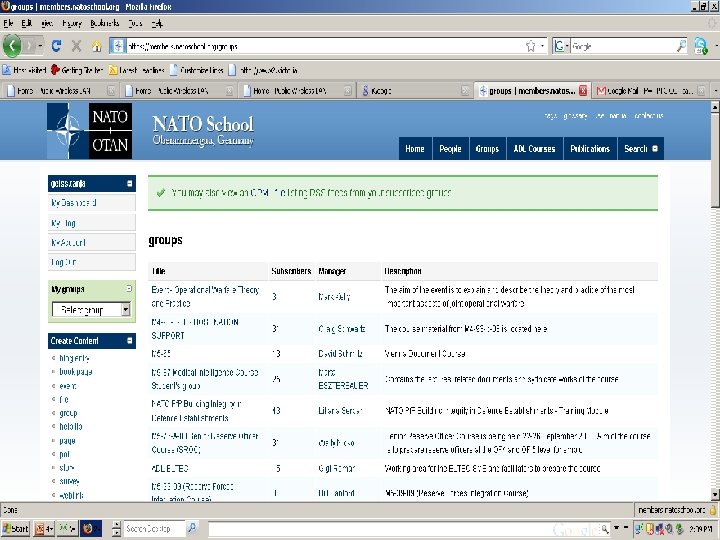Click the blog entry create link
The image size is (720, 540).
pos(74,358)
